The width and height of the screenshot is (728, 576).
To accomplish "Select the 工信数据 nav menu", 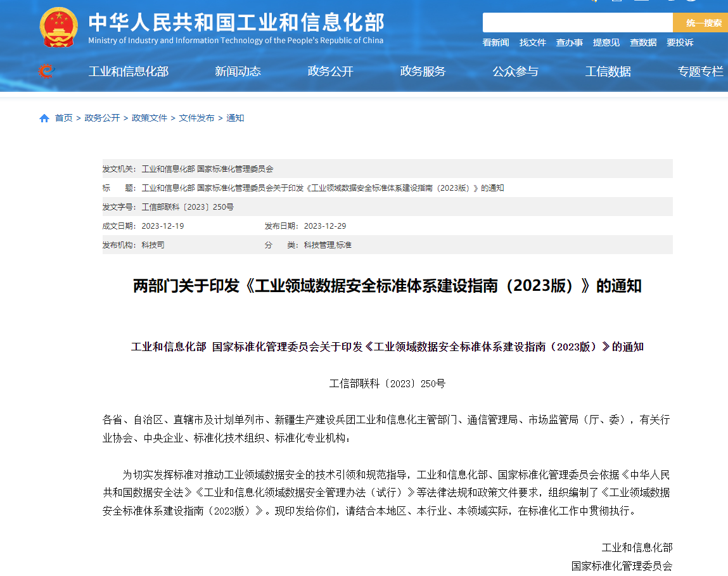I will point(608,72).
